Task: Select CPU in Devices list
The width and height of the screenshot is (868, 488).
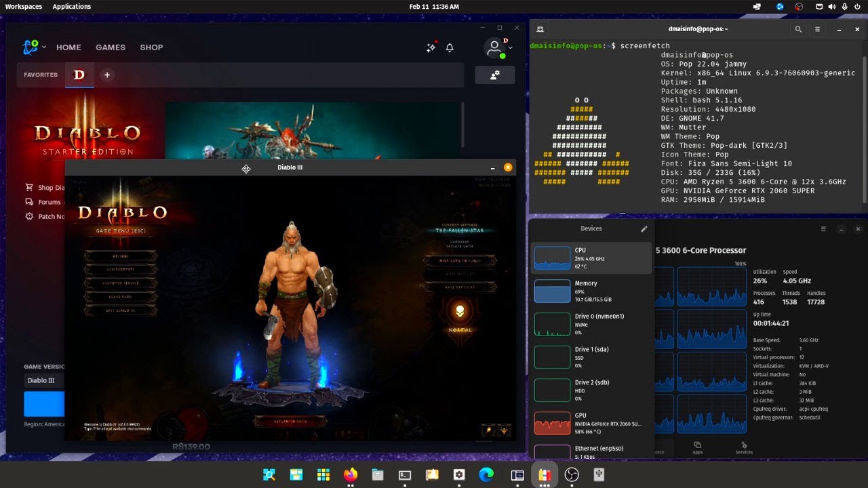Action: (591, 258)
